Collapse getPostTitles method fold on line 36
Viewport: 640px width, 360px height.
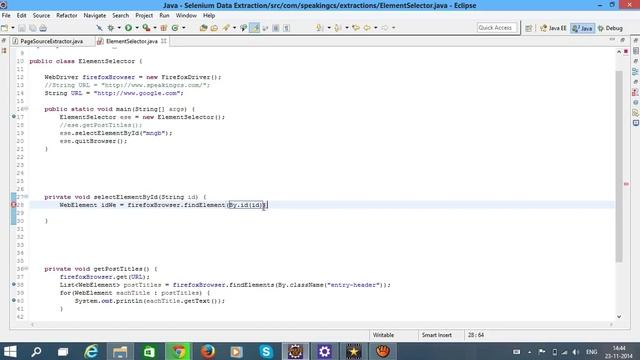27,269
